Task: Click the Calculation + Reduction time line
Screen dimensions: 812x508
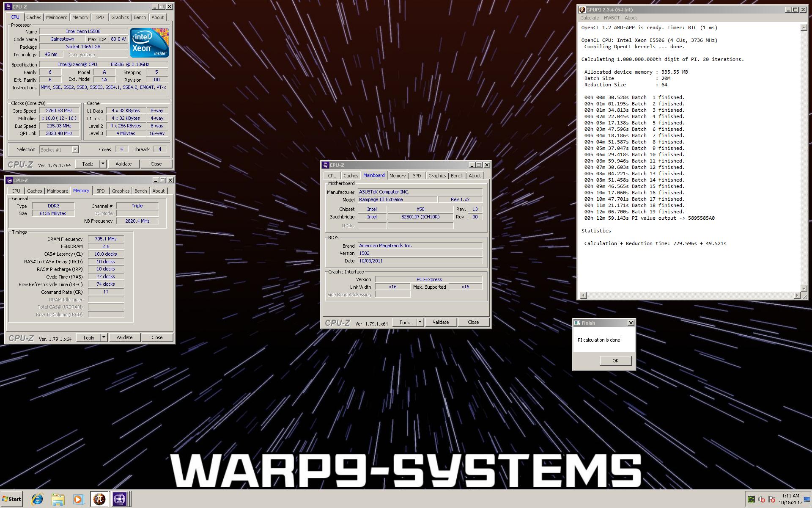Action: (655, 243)
